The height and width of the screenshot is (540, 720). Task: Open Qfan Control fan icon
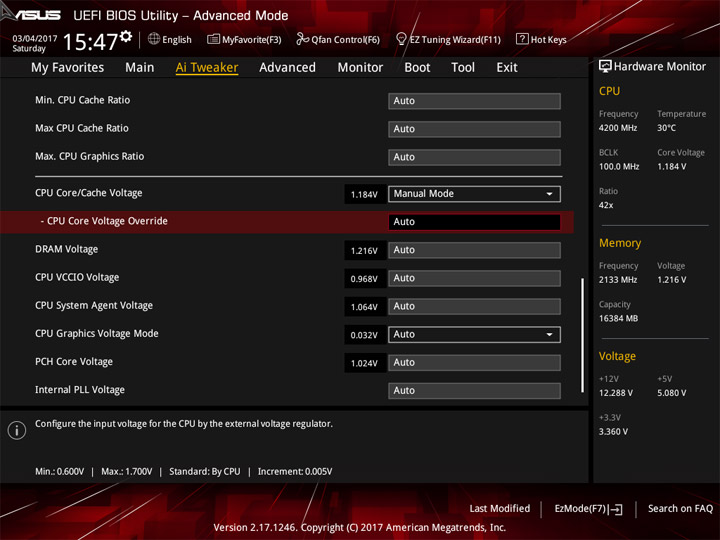point(302,39)
